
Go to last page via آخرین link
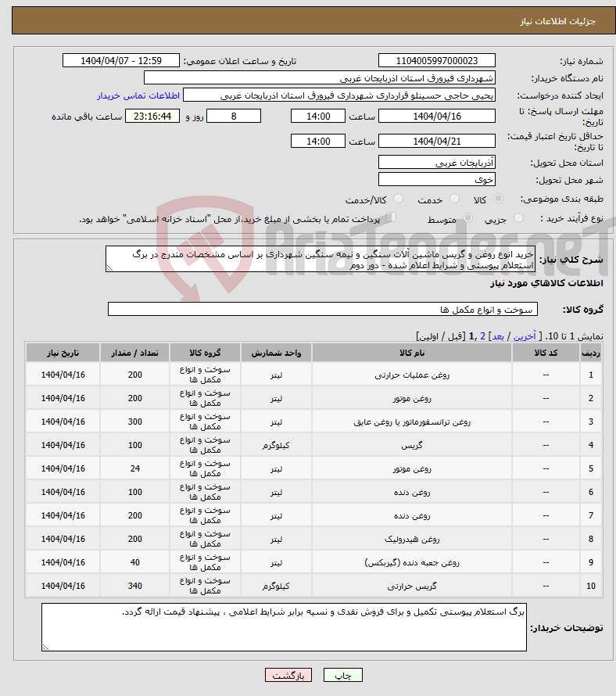point(525,336)
